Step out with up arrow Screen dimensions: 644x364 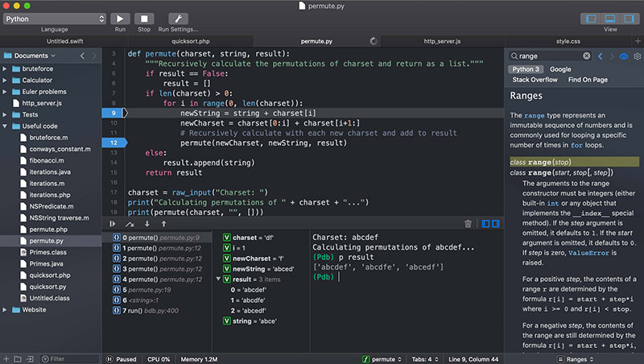pyautogui.click(x=163, y=224)
